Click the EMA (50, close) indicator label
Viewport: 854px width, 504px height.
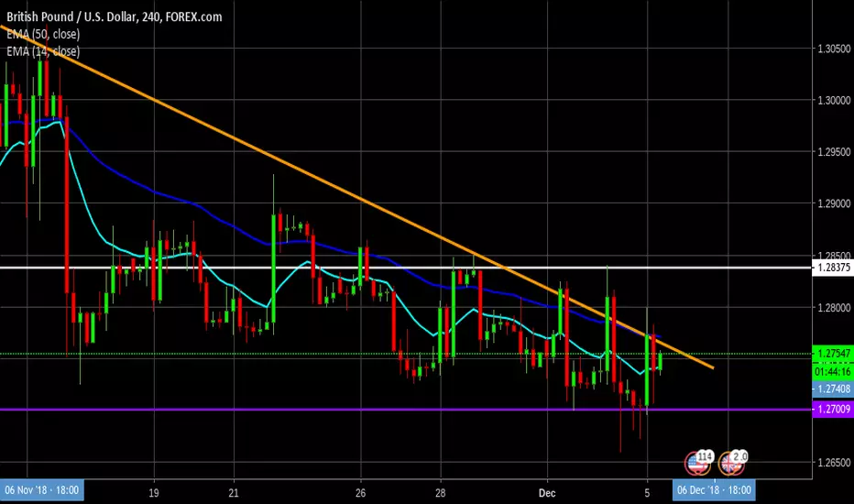tap(43, 34)
